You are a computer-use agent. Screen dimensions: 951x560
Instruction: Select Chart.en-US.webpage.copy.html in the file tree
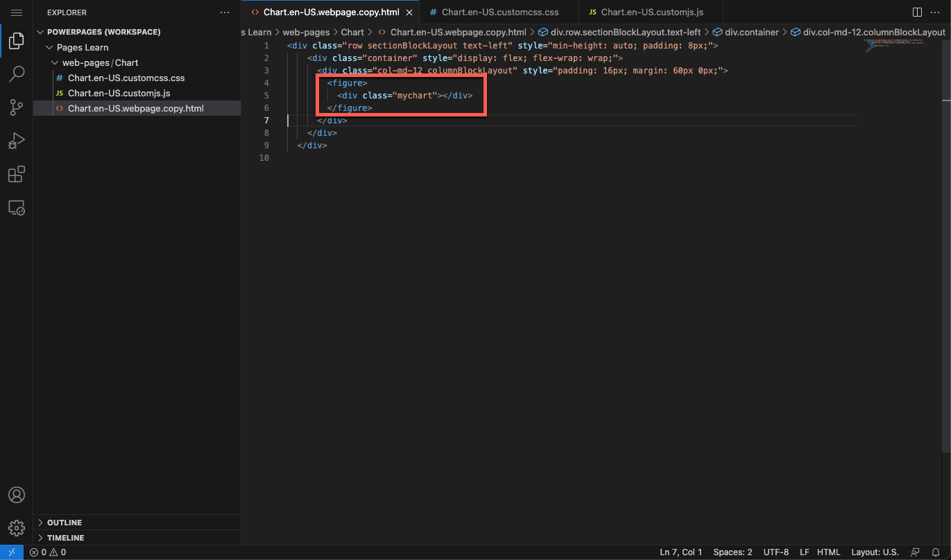(x=136, y=108)
